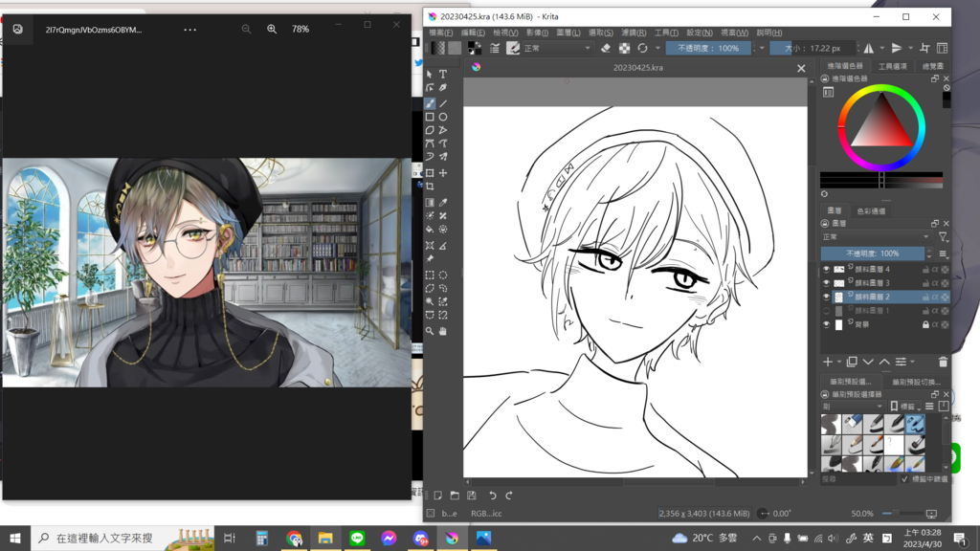Switch to the 工具選項 tab
The image size is (980, 551).
(x=892, y=66)
